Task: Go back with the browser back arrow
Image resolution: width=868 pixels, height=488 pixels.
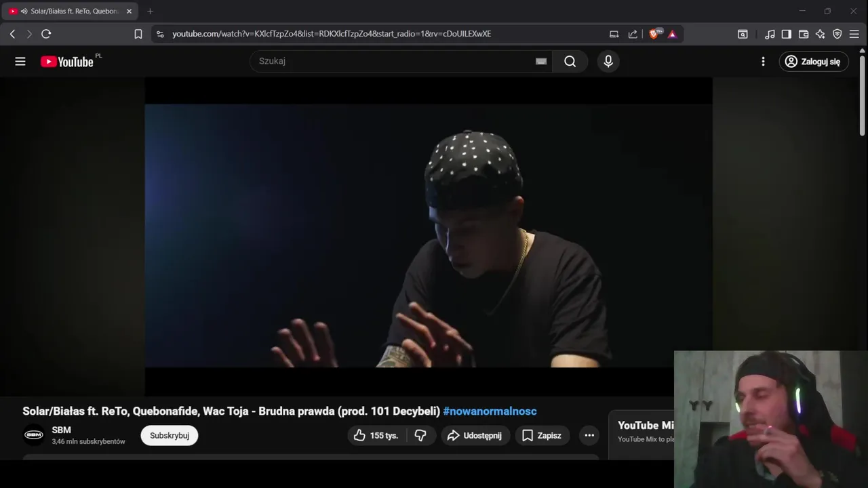Action: coord(12,34)
